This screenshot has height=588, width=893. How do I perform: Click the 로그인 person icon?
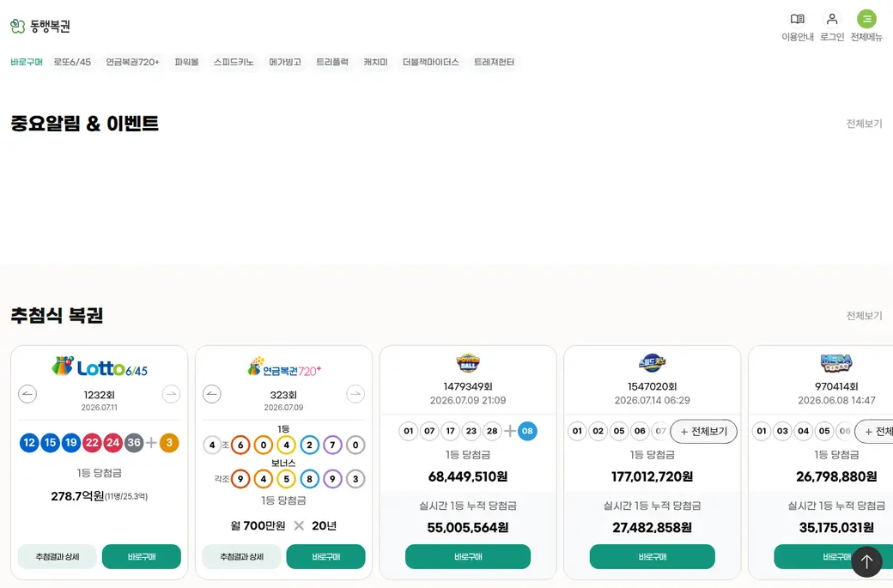coord(832,20)
